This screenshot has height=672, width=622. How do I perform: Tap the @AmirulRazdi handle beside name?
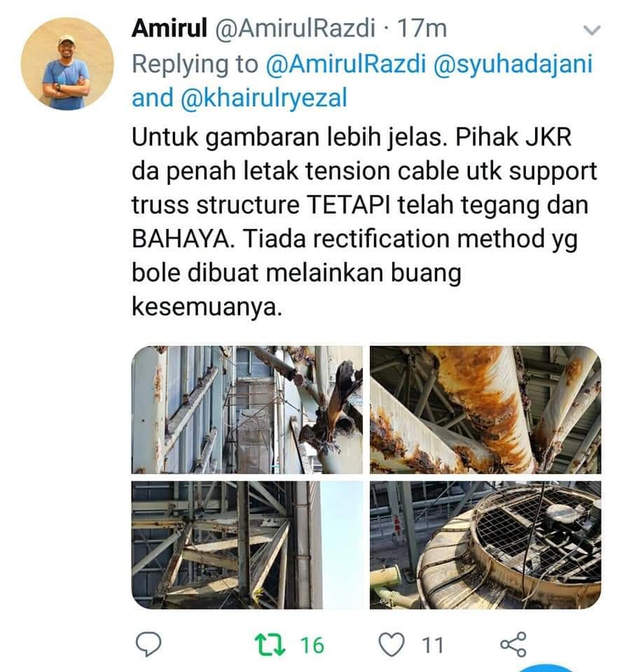point(295,29)
